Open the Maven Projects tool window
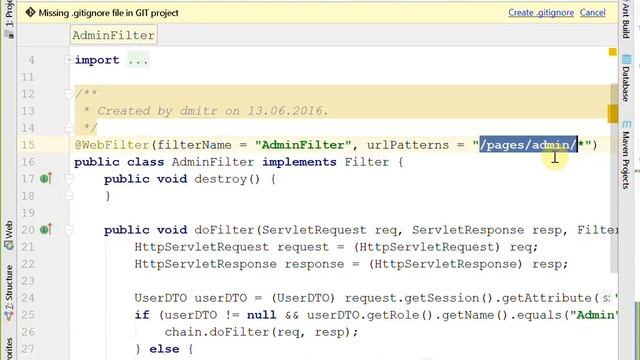The height and width of the screenshot is (360, 640). [626, 154]
